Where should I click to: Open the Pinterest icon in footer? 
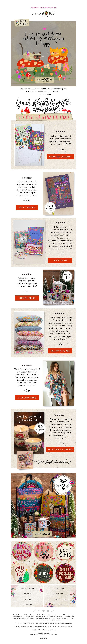[43, 610]
